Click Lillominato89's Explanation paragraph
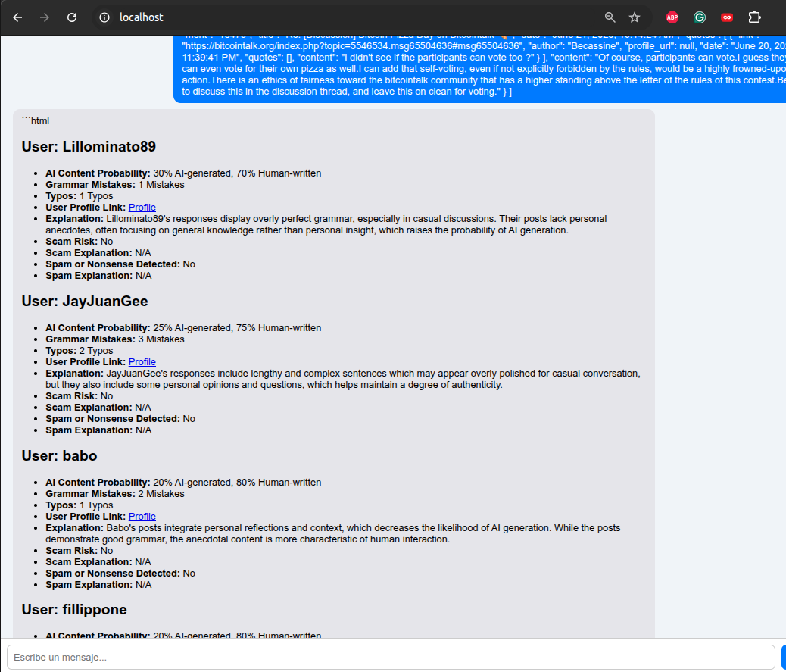Image resolution: width=786 pixels, height=672 pixels. [x=326, y=225]
